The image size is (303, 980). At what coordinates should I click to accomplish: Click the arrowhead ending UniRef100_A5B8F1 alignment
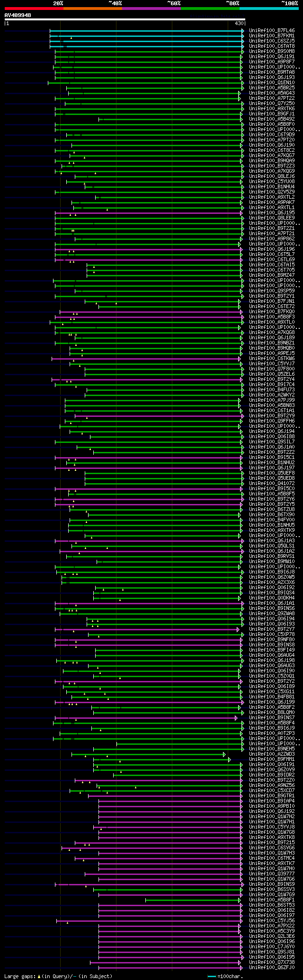pyautogui.click(x=240, y=900)
